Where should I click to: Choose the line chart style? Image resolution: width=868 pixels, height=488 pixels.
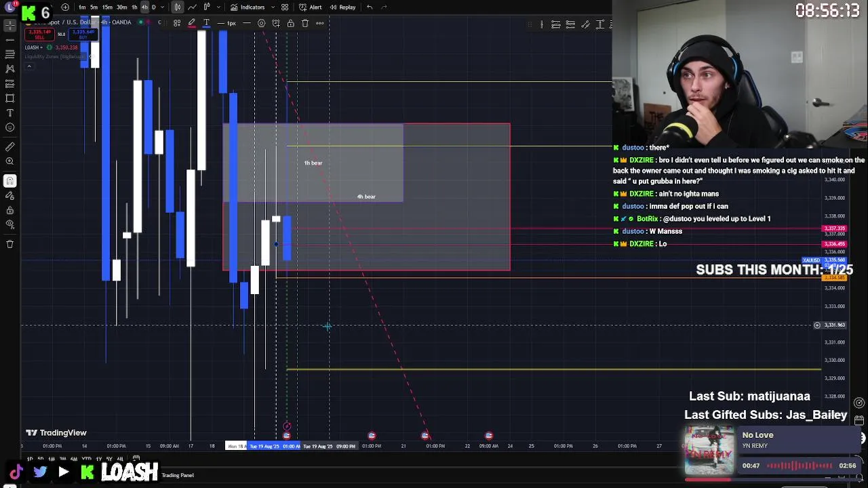[193, 7]
